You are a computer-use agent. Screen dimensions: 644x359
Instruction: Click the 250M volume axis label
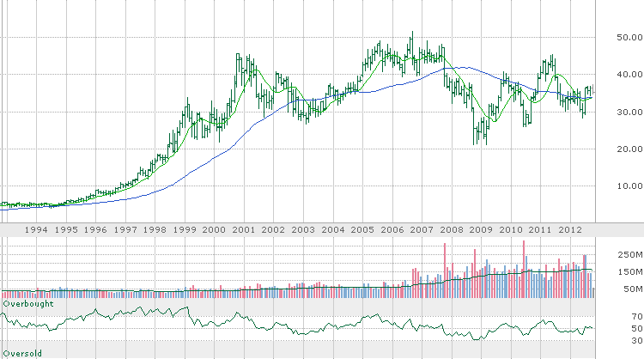pos(630,255)
